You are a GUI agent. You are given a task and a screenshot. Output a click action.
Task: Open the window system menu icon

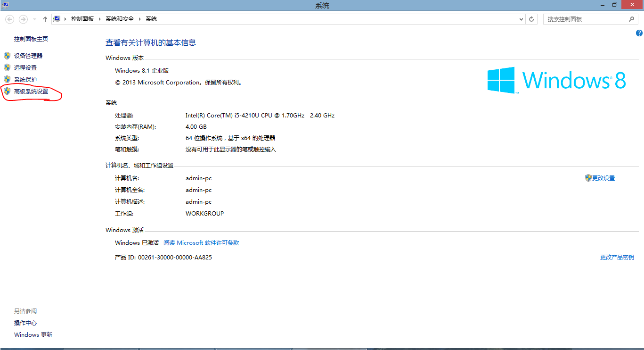[4, 5]
